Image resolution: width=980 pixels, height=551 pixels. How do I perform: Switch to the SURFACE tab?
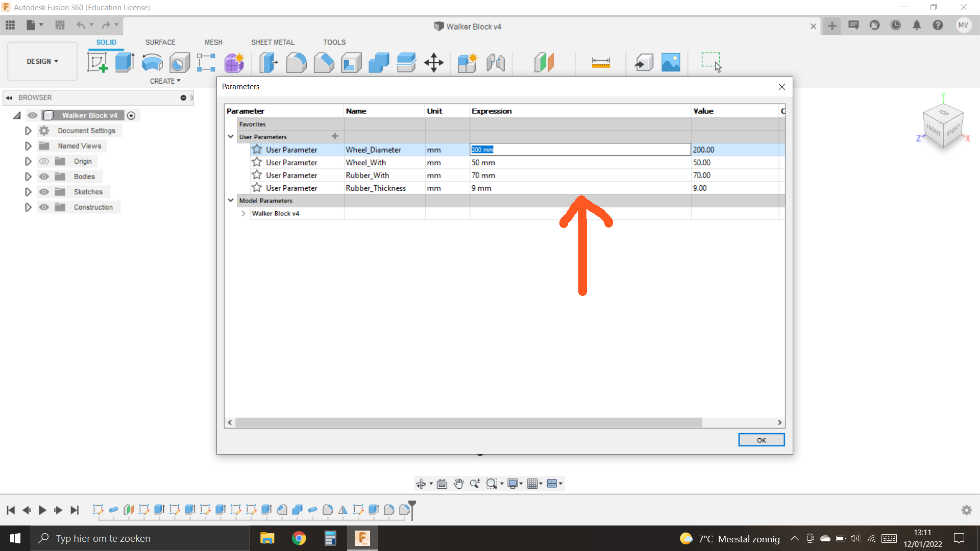click(x=160, y=42)
